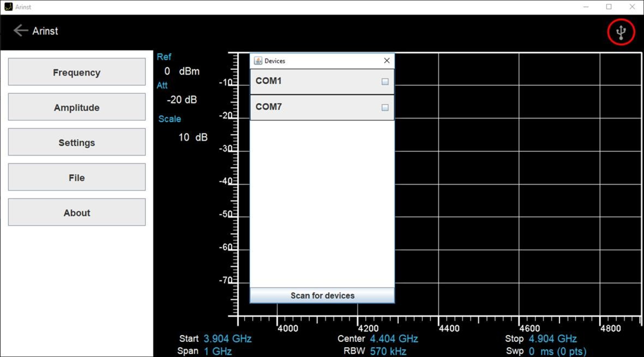644x357 pixels.
Task: Click the Center frequency 4.404 GHz value
Action: (x=394, y=339)
